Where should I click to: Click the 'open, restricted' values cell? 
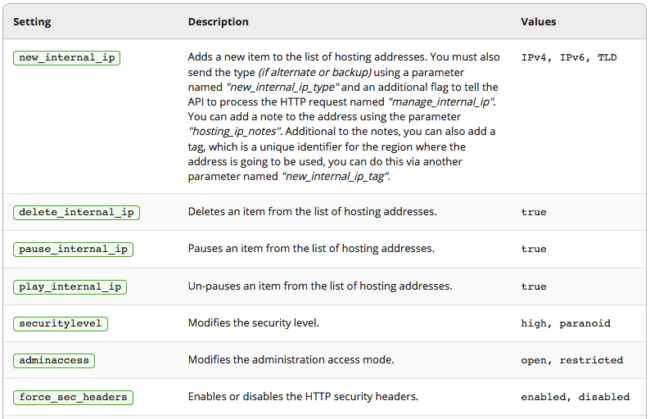pos(572,360)
